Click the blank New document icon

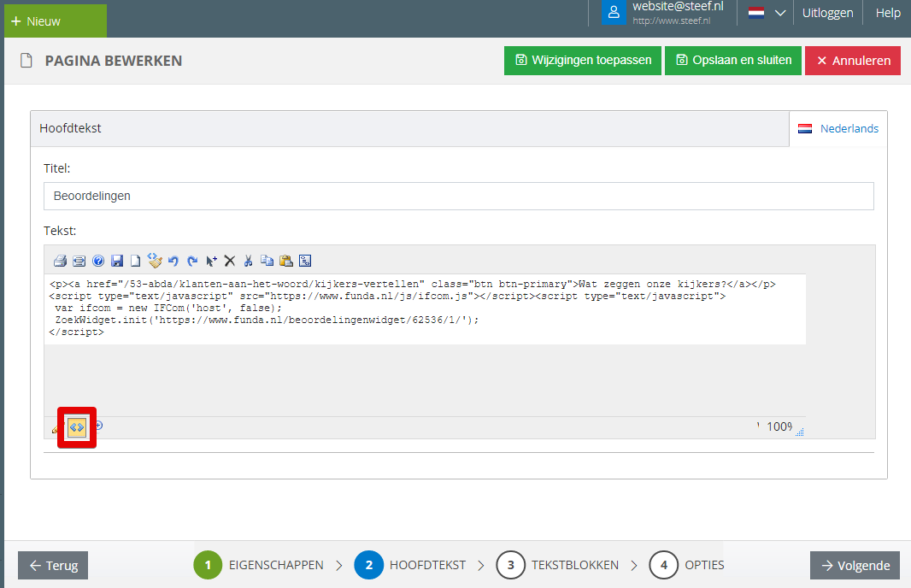coord(135,261)
